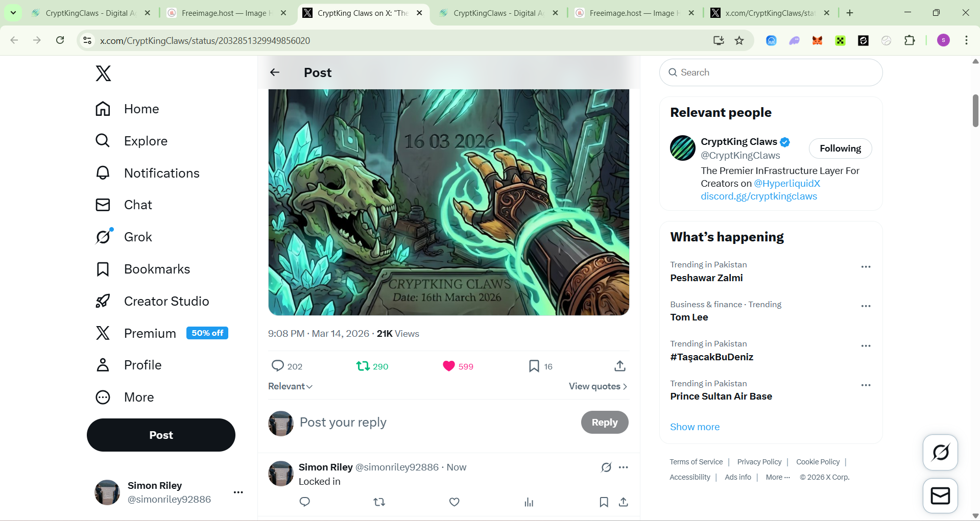Bookmark the 'Locked in' comment
This screenshot has height=521, width=980.
(x=604, y=502)
